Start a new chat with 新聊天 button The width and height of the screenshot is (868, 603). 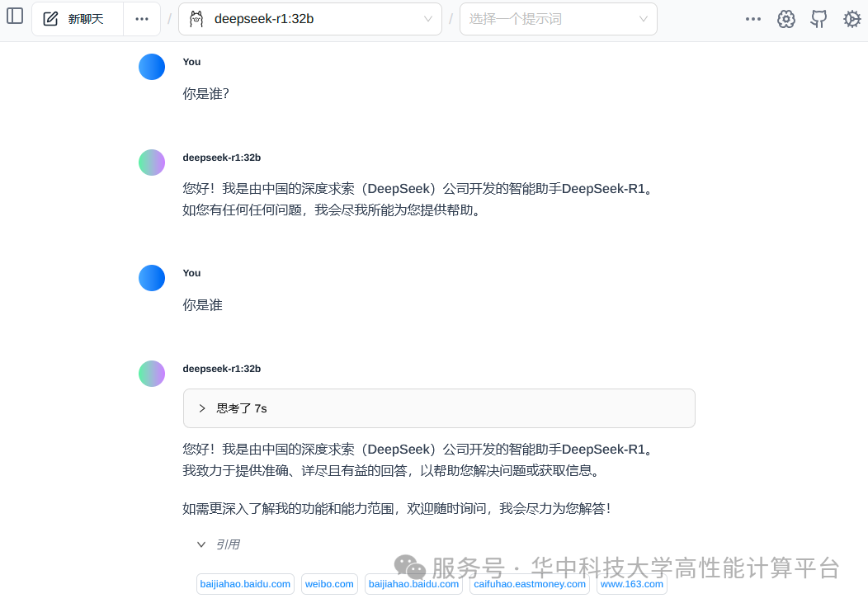tap(77, 19)
